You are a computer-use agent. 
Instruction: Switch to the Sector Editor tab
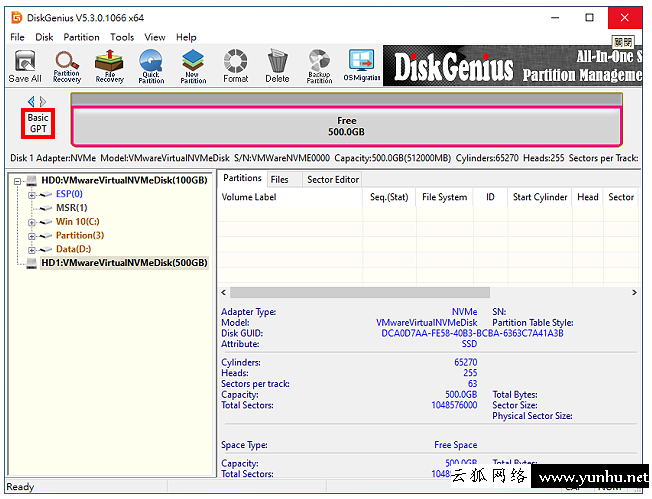click(x=333, y=179)
